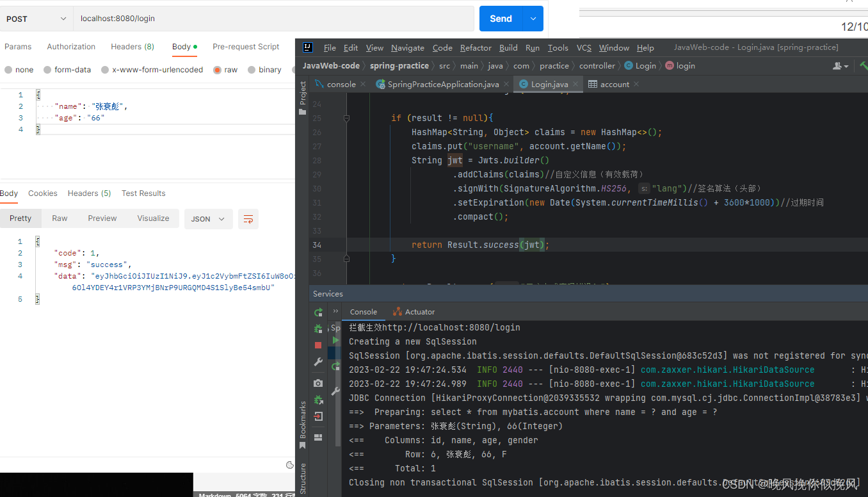Switch to the Actuator tab
Image resolution: width=868 pixels, height=497 pixels.
point(414,312)
